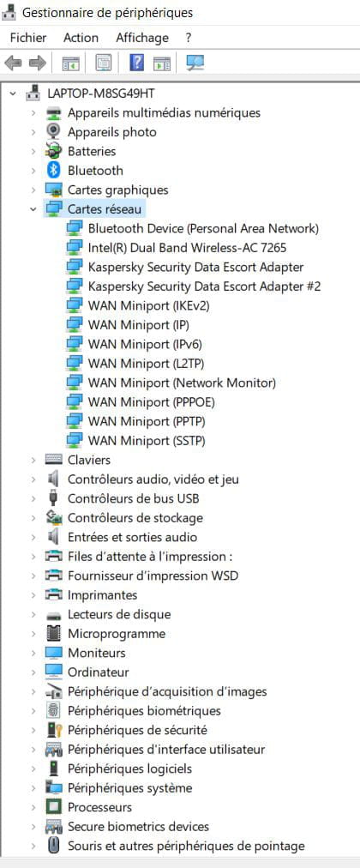360x868 pixels.
Task: Expand Contrôleurs de bus USB
Action: point(33,499)
